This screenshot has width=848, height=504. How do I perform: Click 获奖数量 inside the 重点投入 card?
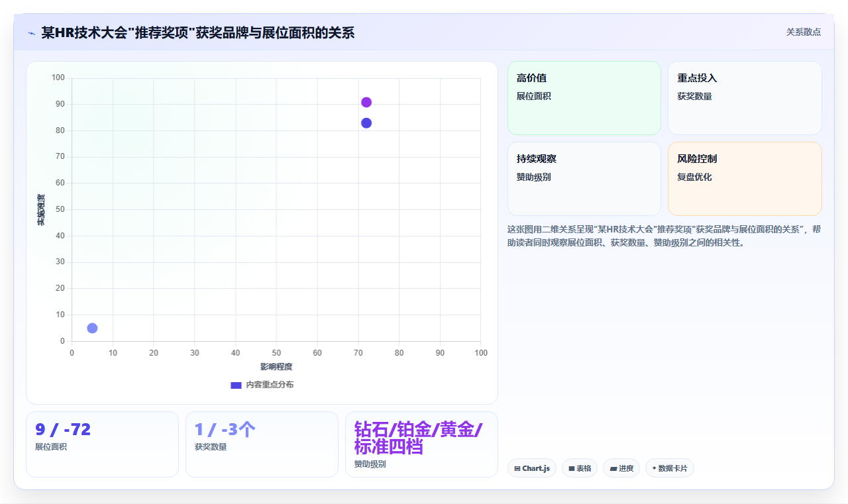[694, 96]
